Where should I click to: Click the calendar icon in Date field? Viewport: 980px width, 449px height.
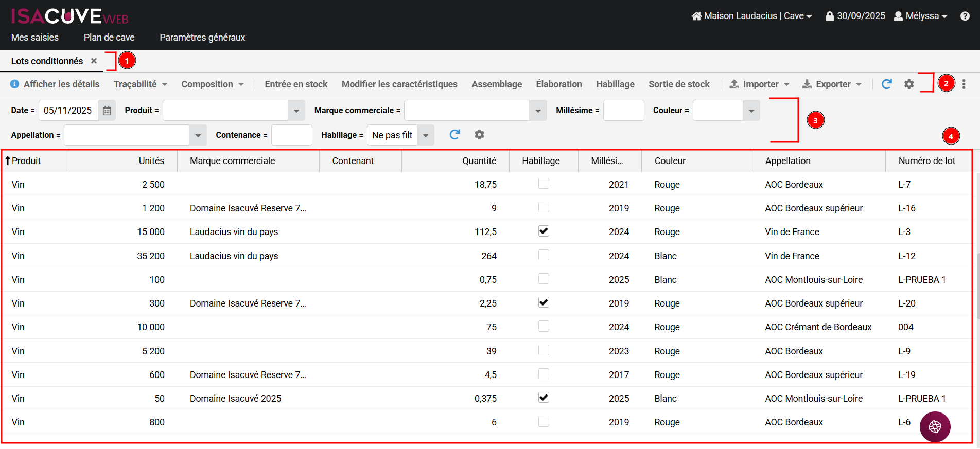click(x=107, y=111)
